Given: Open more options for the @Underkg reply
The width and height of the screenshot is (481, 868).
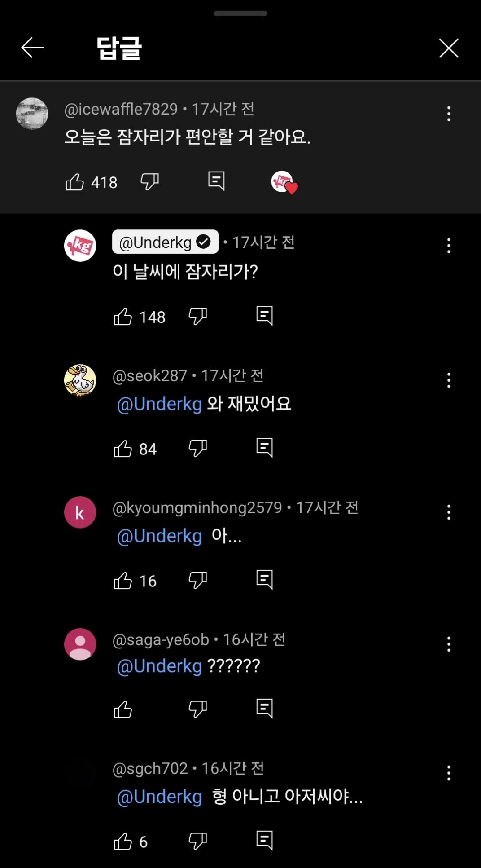Looking at the screenshot, I should point(449,246).
